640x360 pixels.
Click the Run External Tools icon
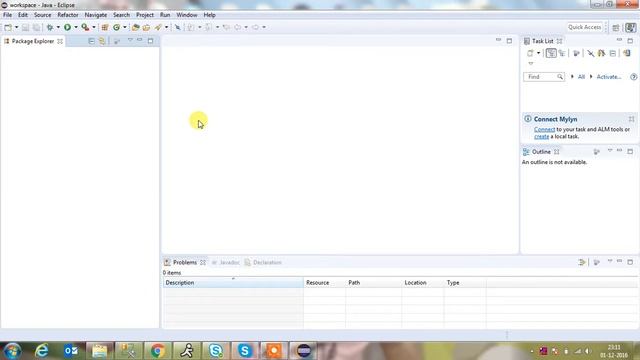[x=85, y=27]
